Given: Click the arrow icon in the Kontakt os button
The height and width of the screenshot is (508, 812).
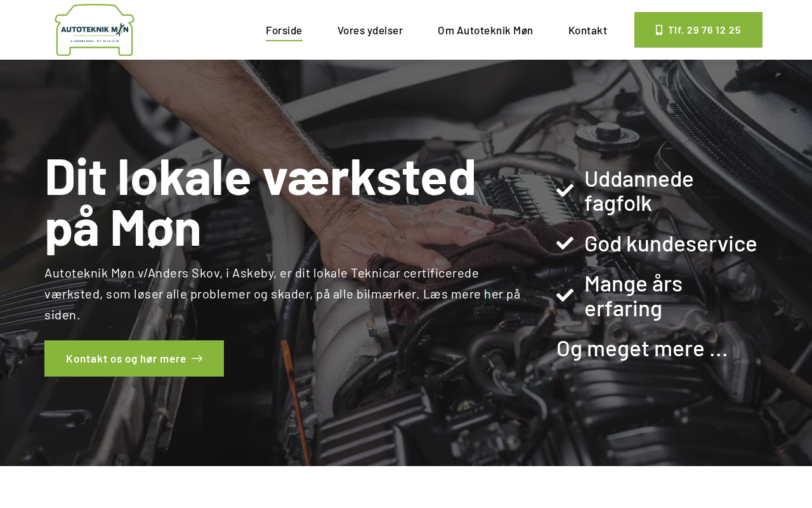Looking at the screenshot, I should 197,358.
